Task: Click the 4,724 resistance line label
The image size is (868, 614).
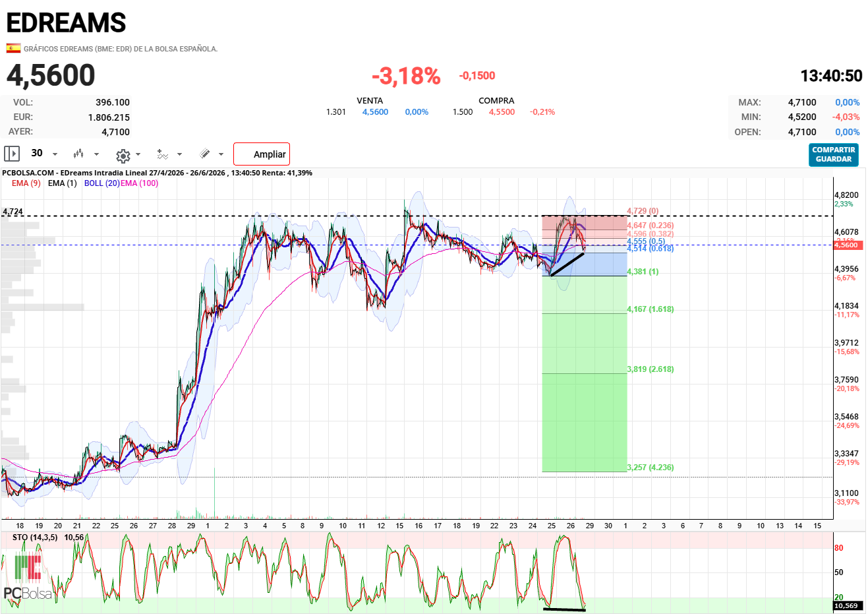Action: point(13,212)
